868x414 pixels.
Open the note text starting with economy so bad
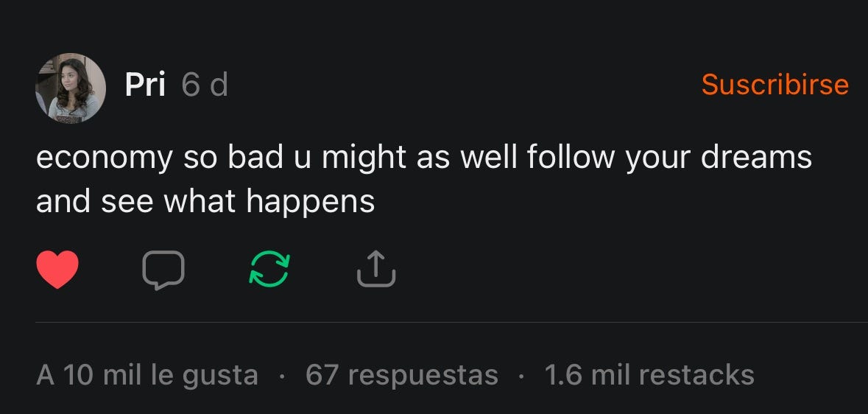point(423,179)
